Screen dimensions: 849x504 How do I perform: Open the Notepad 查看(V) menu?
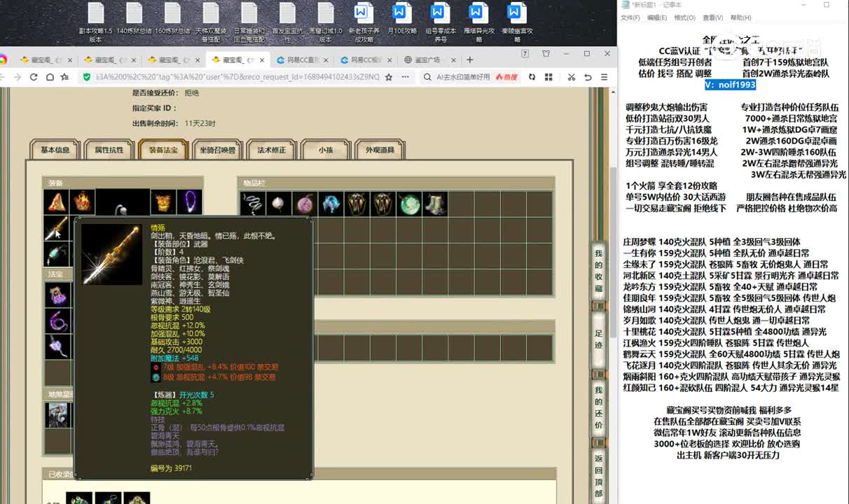pos(713,17)
